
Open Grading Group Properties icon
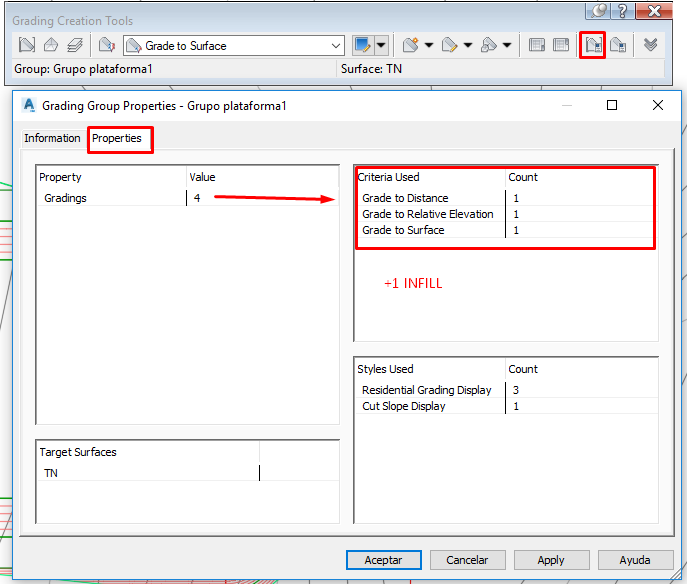click(x=593, y=45)
